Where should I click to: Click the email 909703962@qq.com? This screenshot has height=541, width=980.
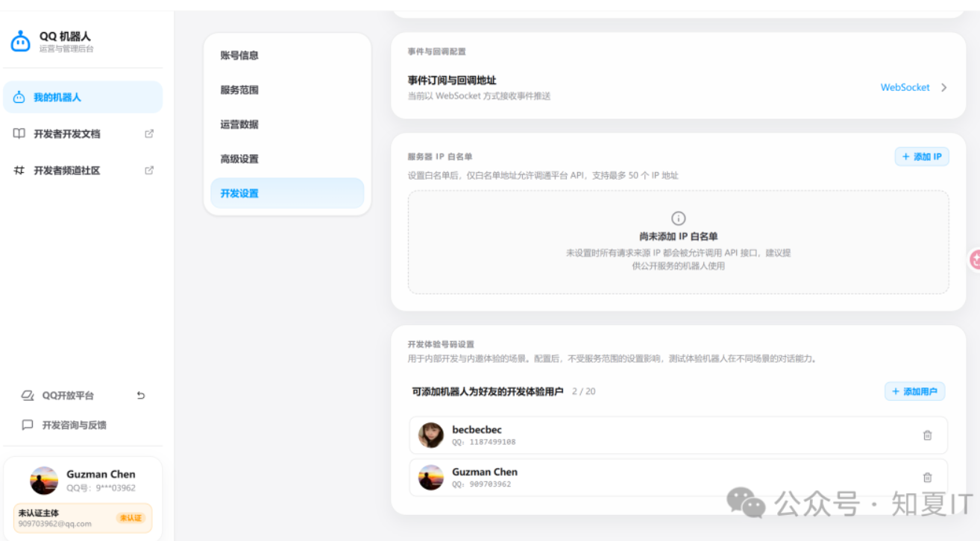coord(55,524)
